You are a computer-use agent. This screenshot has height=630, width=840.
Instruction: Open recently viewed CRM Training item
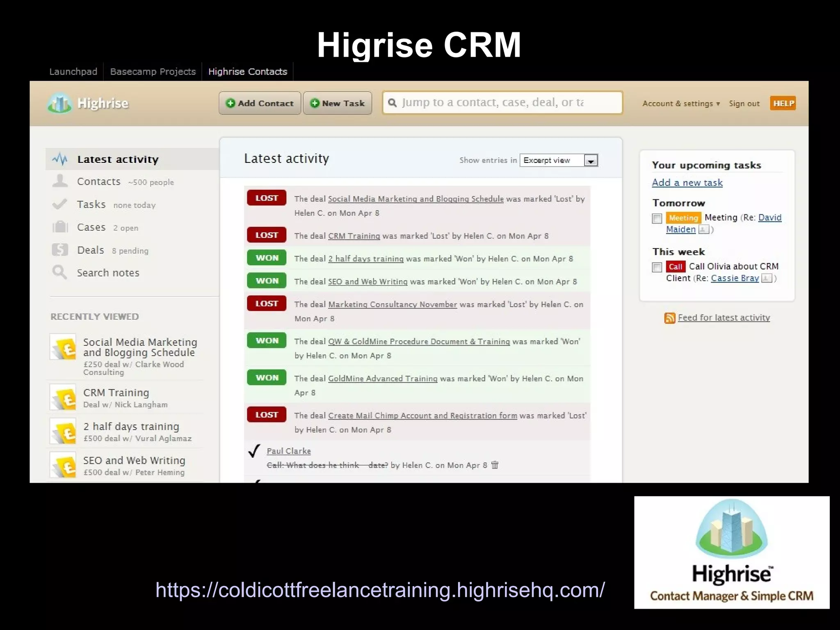(116, 393)
